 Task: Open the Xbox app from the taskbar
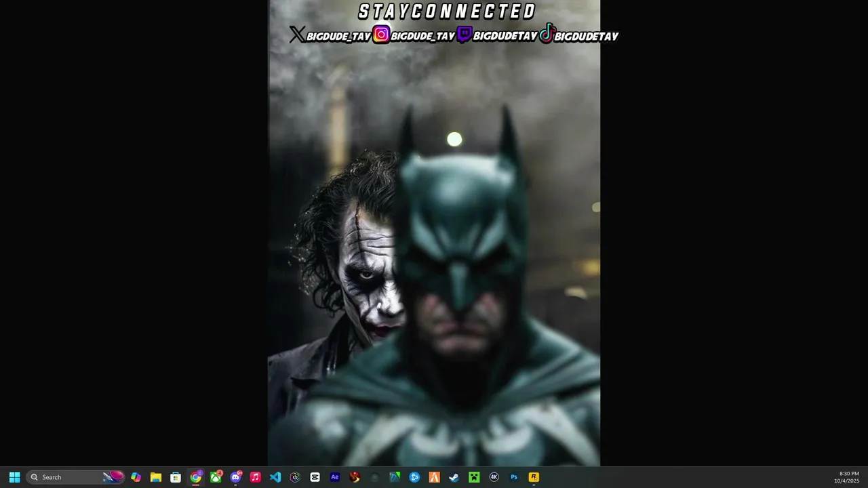tap(216, 477)
